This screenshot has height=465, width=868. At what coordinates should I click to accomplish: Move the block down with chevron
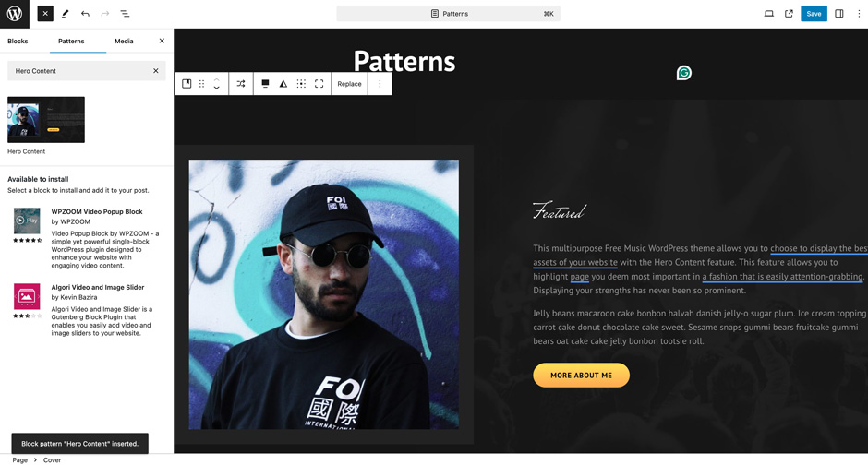pyautogui.click(x=216, y=89)
